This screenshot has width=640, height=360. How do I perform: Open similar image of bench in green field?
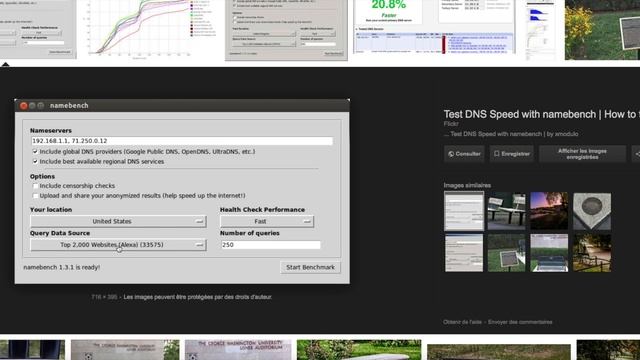coord(549,253)
